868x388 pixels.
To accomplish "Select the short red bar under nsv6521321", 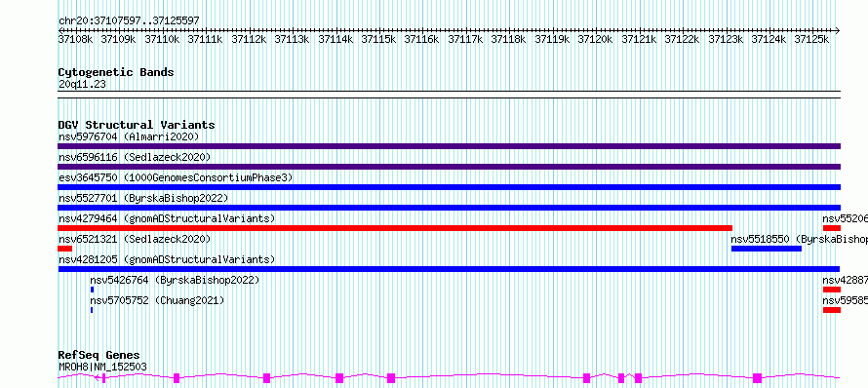I will click(x=64, y=249).
